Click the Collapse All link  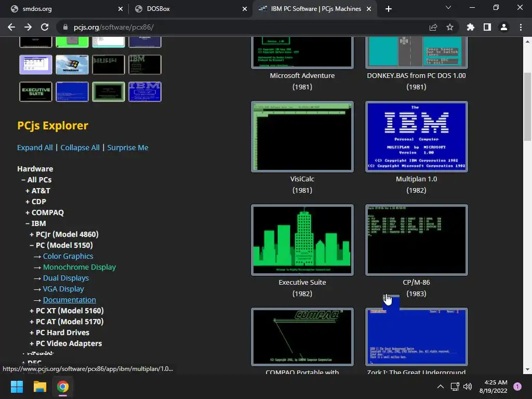80,148
